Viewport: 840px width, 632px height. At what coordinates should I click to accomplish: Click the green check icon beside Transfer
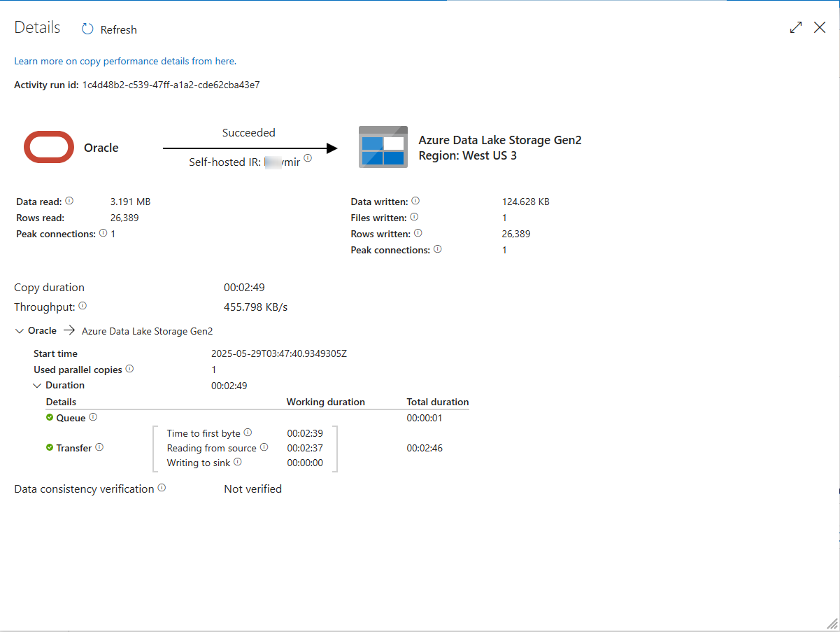(x=50, y=447)
